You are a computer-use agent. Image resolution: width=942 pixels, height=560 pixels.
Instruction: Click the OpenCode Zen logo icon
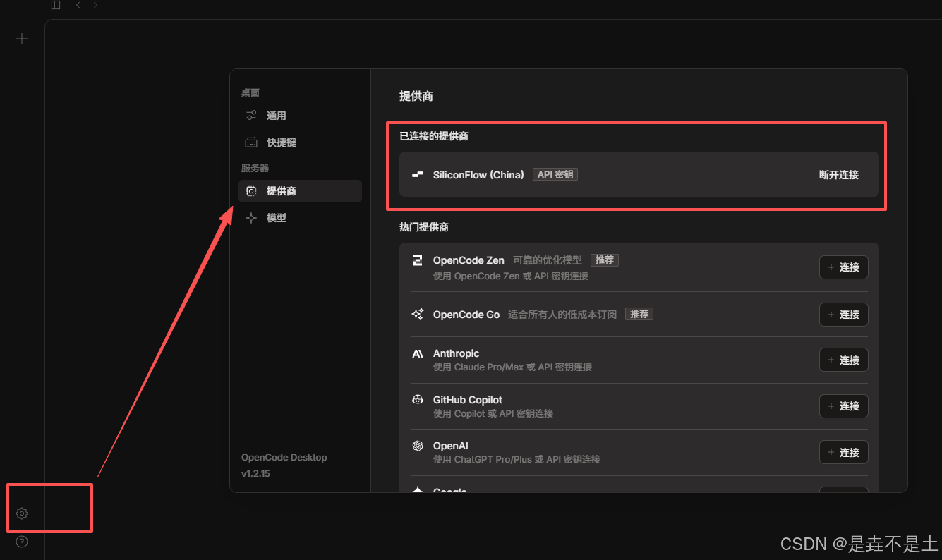(418, 260)
